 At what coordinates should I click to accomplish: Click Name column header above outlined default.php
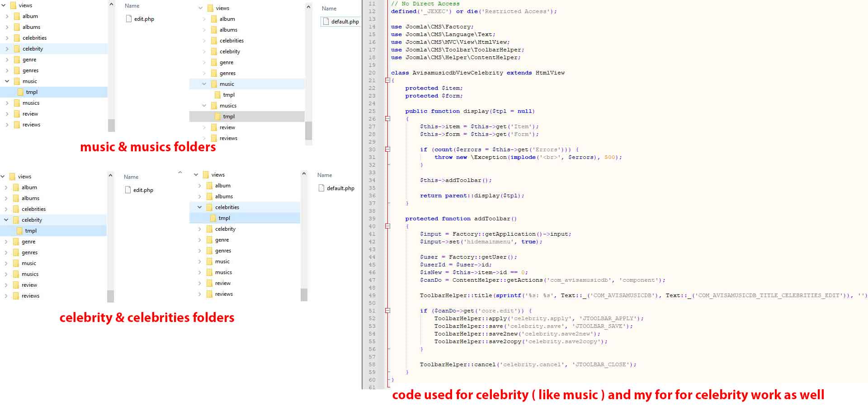[x=329, y=9]
